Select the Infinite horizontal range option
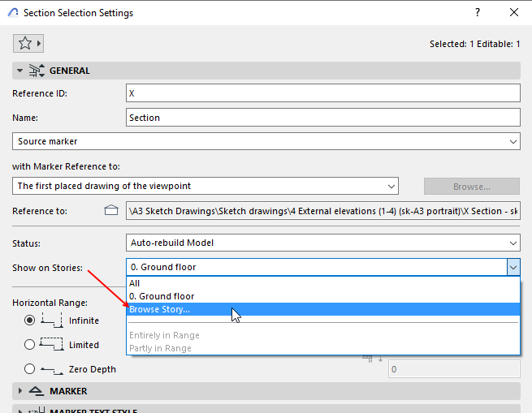 click(30, 321)
